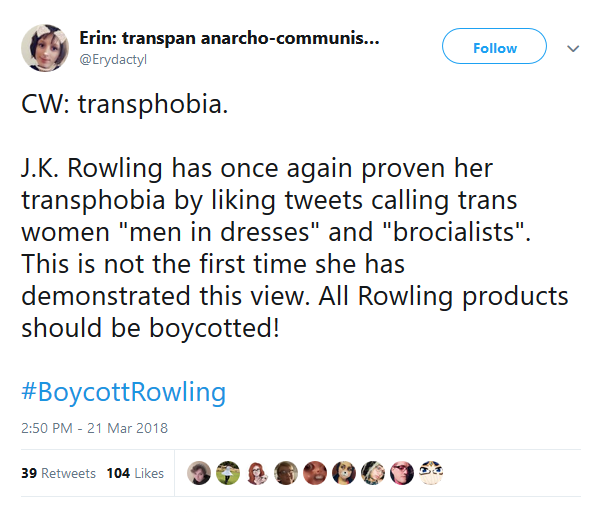Image resolution: width=600 pixels, height=512 pixels.
Task: Select the liker avatar on green grass field
Action: [228, 473]
